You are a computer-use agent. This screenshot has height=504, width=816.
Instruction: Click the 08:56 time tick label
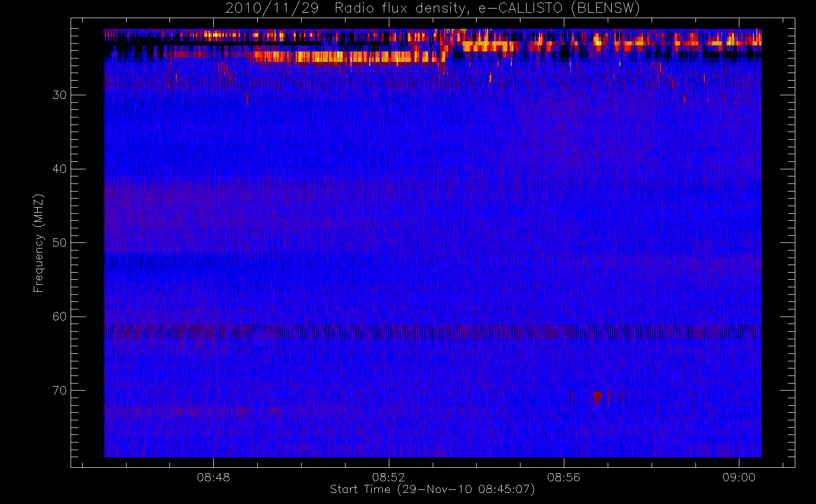pos(564,477)
